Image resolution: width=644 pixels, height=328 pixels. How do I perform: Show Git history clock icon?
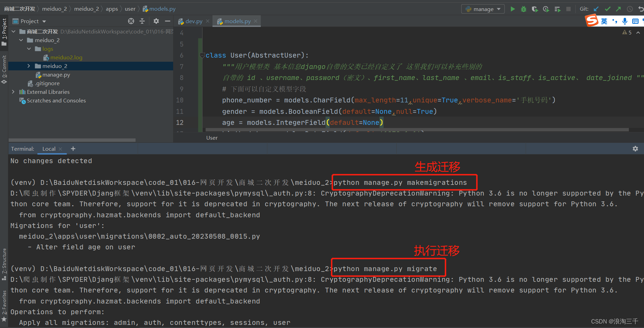coord(630,9)
